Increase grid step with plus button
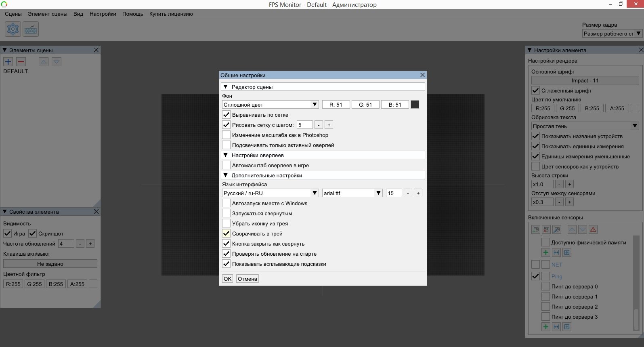The image size is (644, 347). [329, 125]
